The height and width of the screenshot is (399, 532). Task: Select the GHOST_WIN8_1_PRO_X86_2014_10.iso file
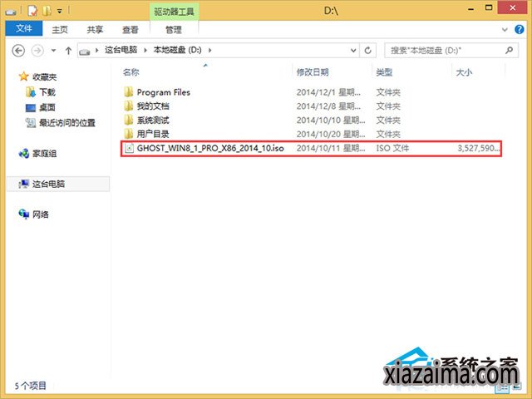210,148
